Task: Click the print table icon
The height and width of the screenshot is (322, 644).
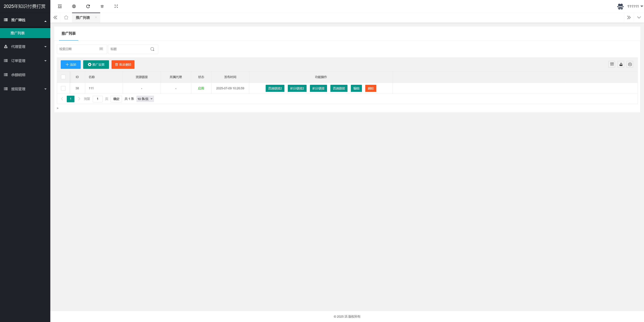Action: point(630,64)
